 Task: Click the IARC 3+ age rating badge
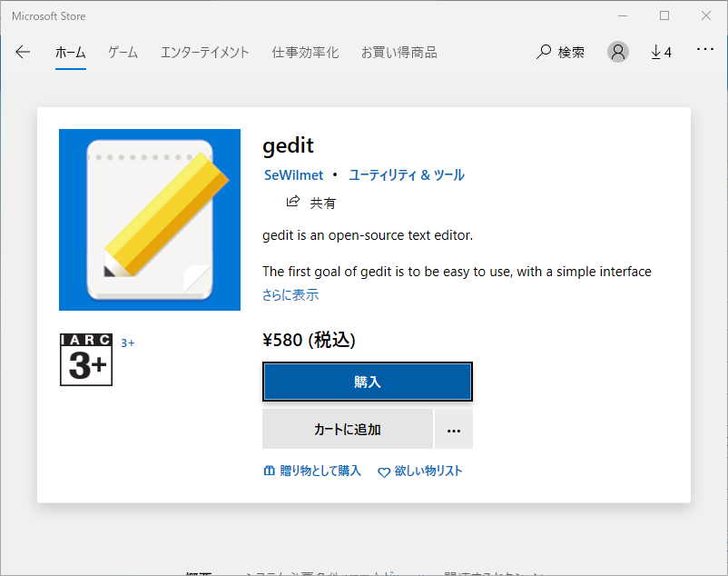click(x=86, y=359)
